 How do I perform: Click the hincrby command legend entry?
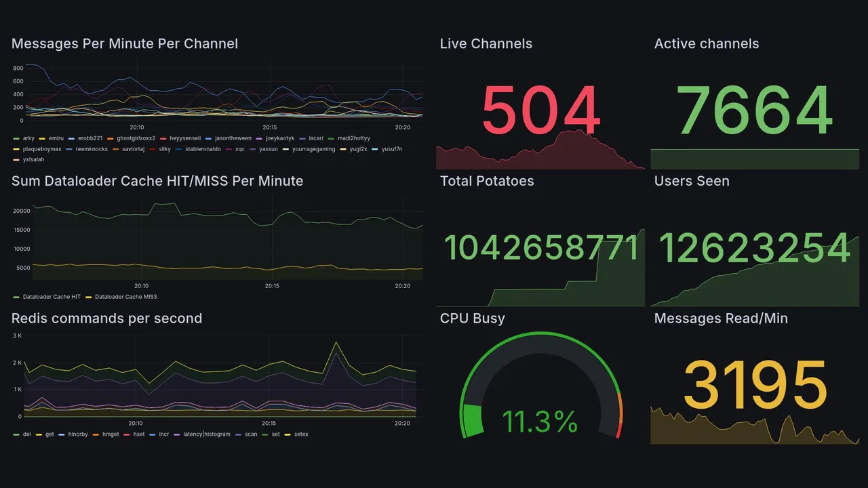coord(73,434)
